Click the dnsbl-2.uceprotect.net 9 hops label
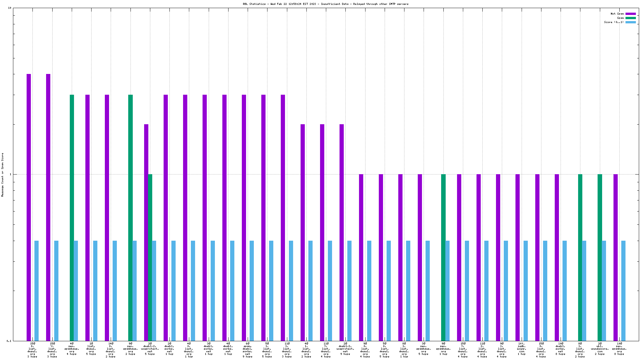This screenshot has width=644, height=362. point(345,349)
